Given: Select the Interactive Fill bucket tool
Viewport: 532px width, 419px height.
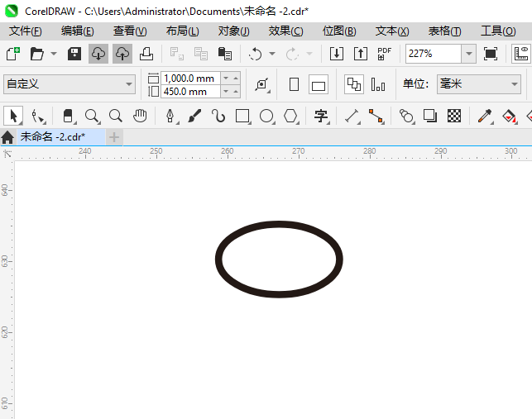Looking at the screenshot, I should tap(510, 116).
